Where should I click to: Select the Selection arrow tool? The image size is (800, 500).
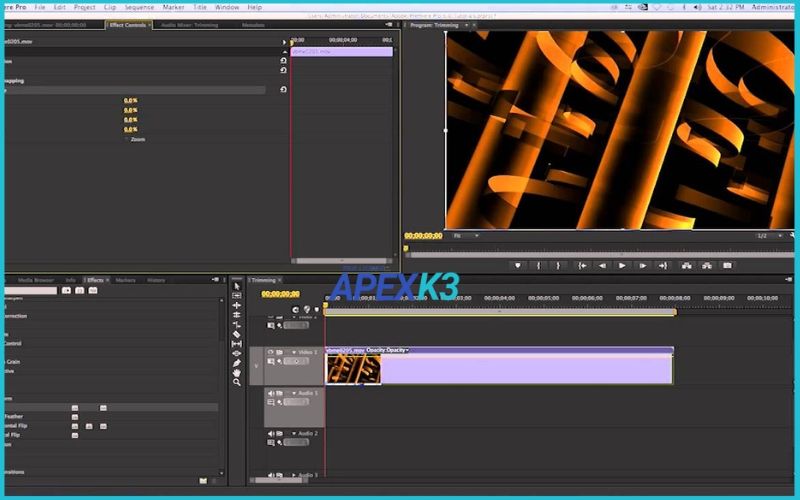236,286
